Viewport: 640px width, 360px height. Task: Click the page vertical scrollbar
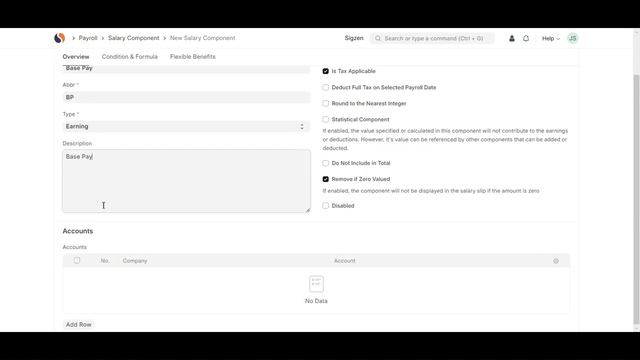(x=636, y=199)
